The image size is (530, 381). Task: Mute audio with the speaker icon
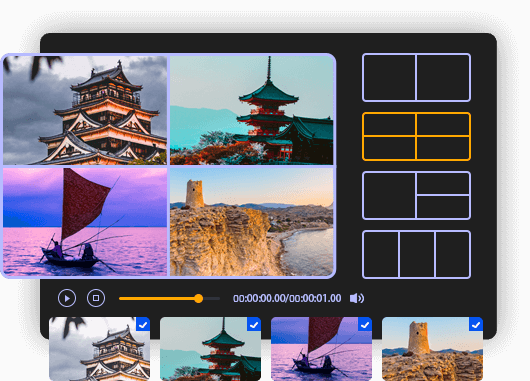pyautogui.click(x=357, y=298)
